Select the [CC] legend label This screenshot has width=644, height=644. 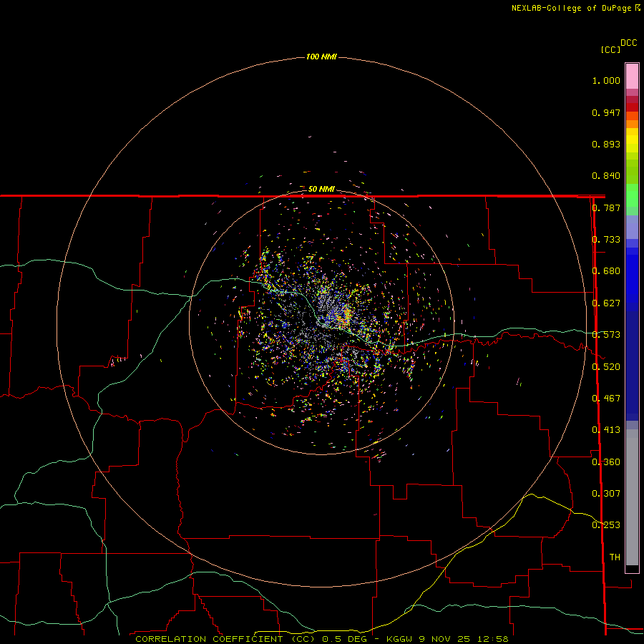point(611,49)
